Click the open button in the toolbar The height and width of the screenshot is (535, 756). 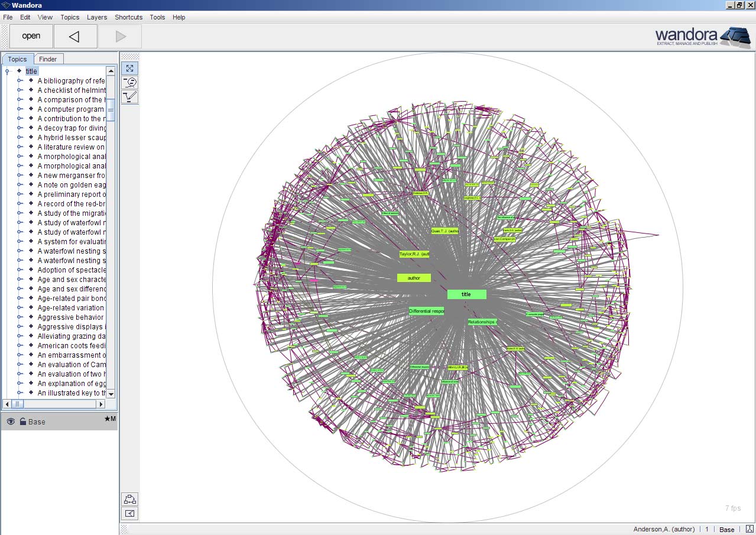[30, 36]
